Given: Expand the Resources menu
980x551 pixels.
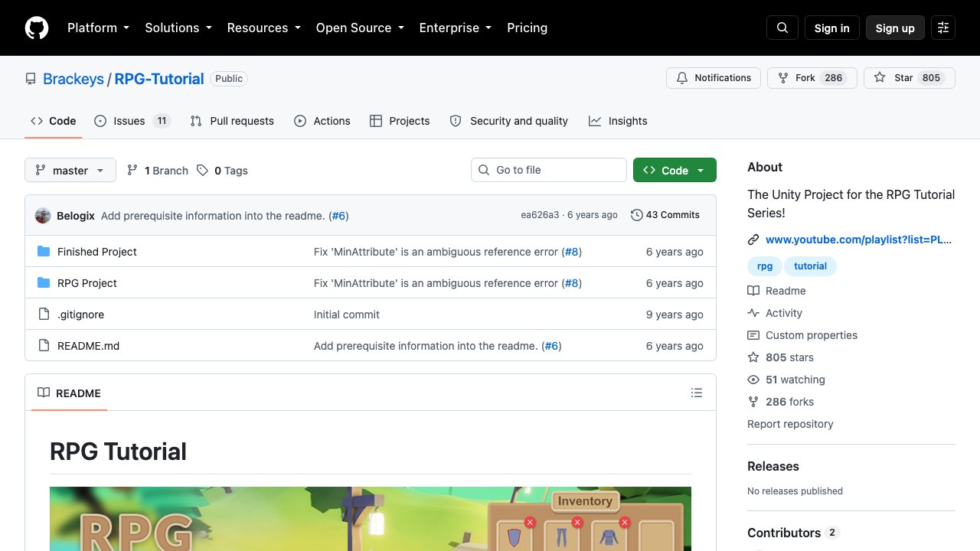Looking at the screenshot, I should point(264,28).
